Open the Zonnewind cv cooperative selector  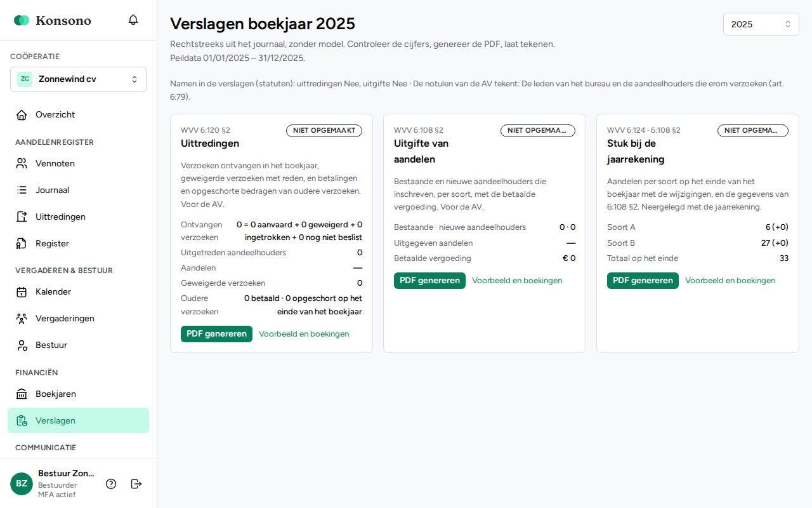tap(78, 79)
